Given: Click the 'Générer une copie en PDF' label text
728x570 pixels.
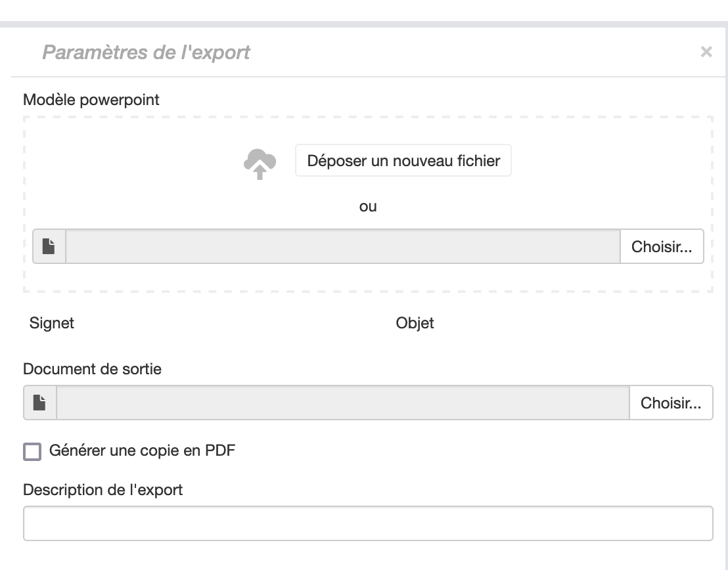Looking at the screenshot, I should pyautogui.click(x=142, y=450).
